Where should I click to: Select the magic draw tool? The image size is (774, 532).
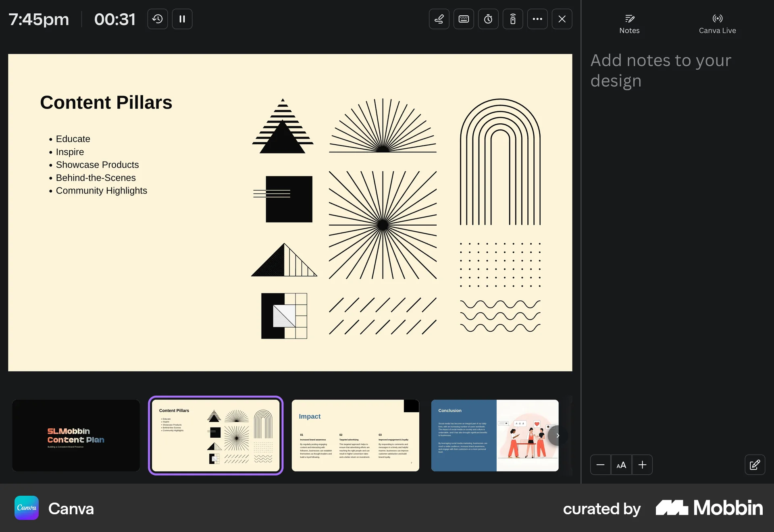click(x=439, y=19)
